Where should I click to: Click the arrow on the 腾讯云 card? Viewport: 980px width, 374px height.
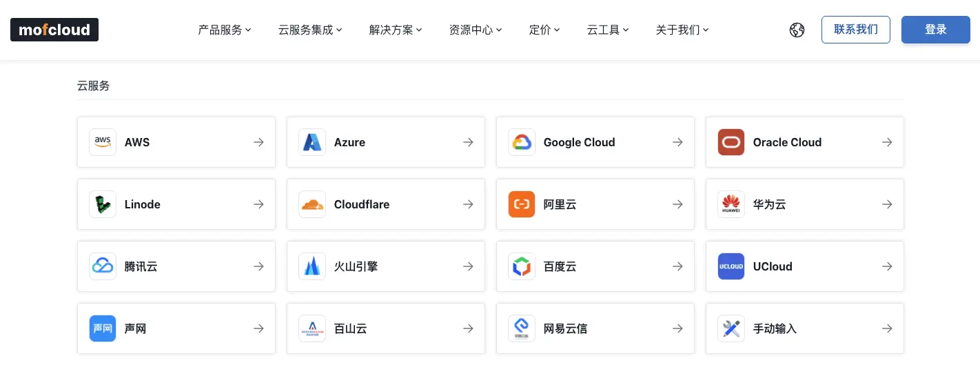coord(258,266)
